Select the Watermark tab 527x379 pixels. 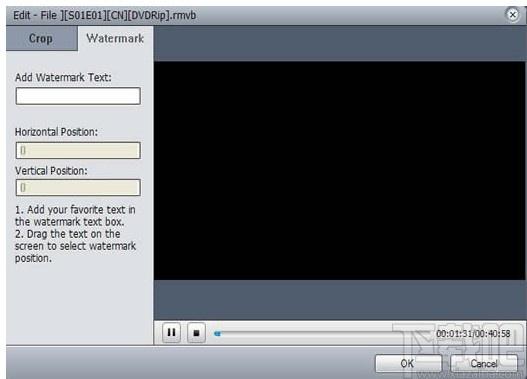point(115,38)
